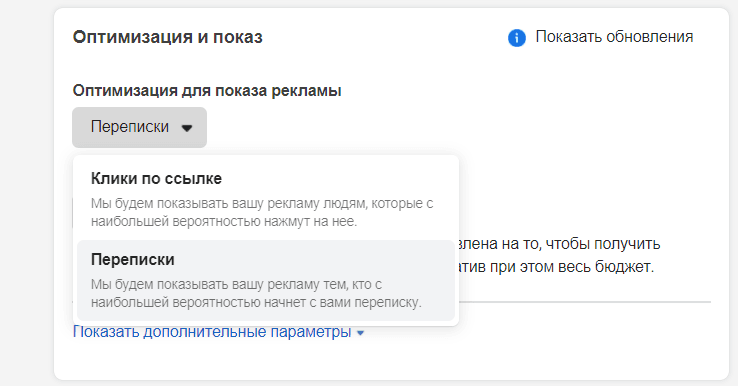Click text 'влена на то, чтобы получить'

click(x=560, y=244)
